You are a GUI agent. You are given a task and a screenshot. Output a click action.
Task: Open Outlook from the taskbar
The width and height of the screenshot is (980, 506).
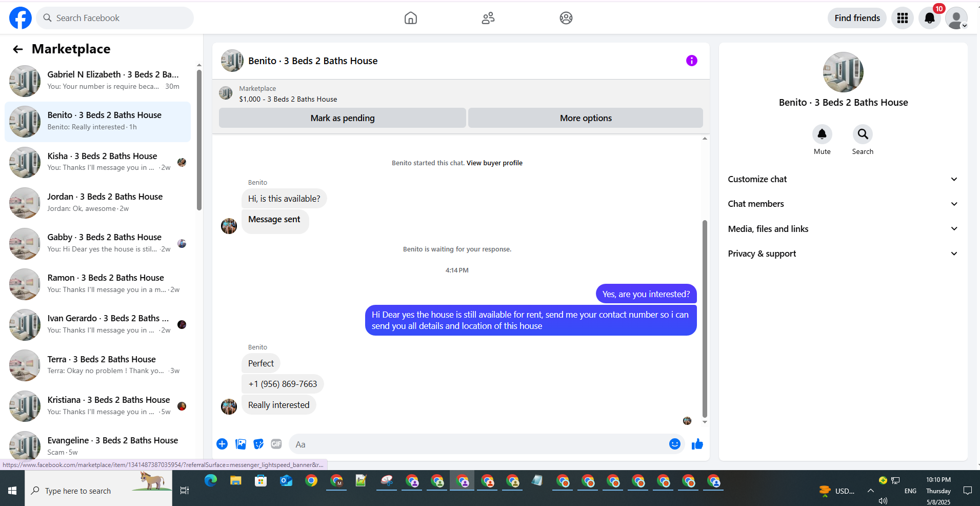286,481
